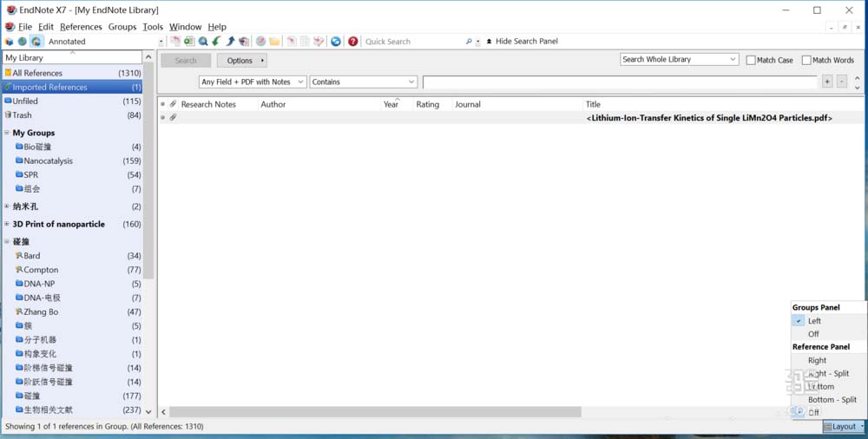Open the File menu
This screenshot has width=868, height=439.
pyautogui.click(x=25, y=27)
